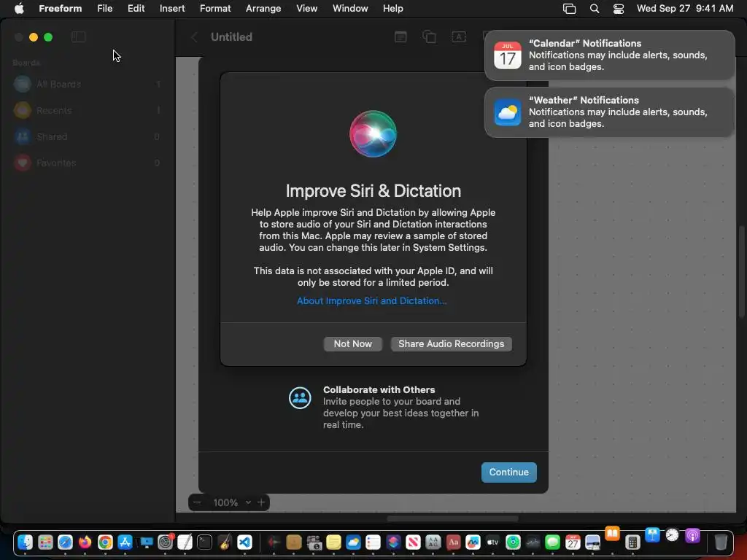Open Find My from the Dock
This screenshot has width=747, height=560.
(x=513, y=542)
